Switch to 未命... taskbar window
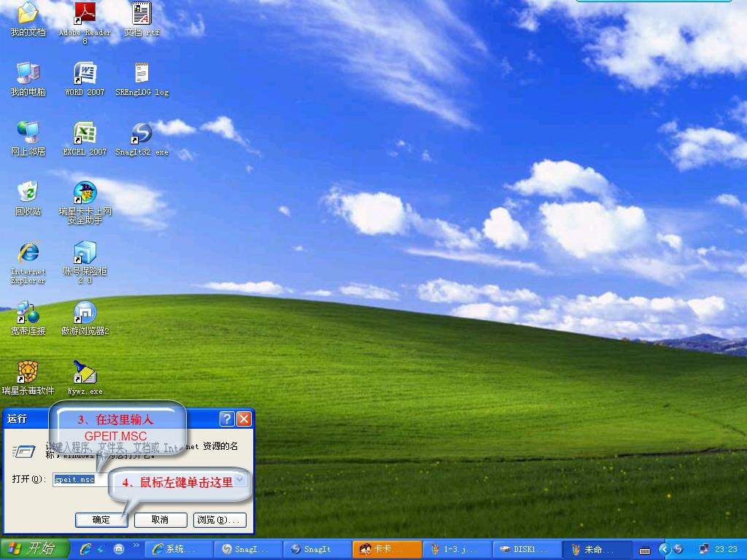Viewport: 747px width, 560px height. tap(596, 549)
